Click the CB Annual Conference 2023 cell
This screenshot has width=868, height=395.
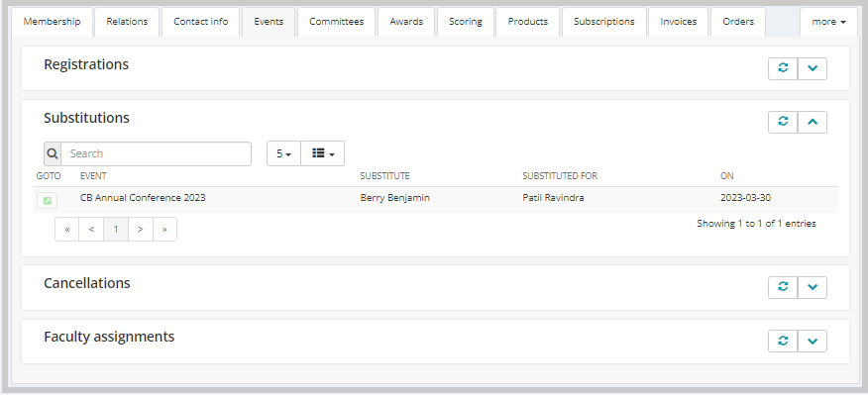143,198
